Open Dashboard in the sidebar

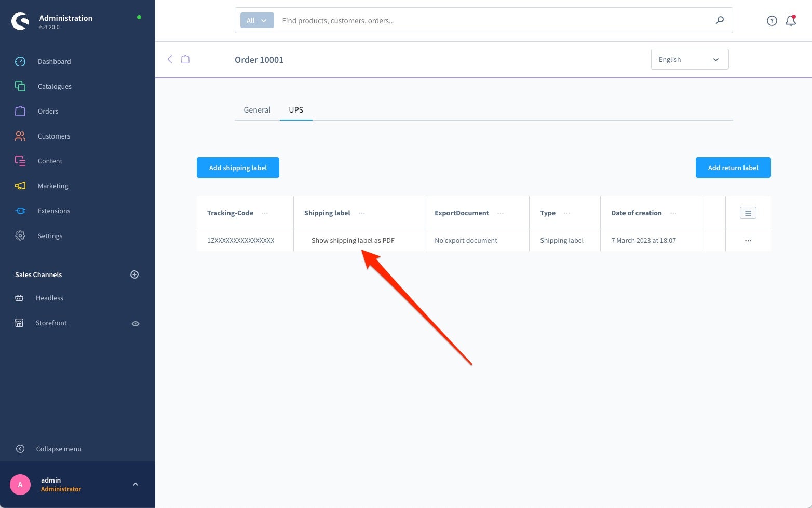point(55,61)
